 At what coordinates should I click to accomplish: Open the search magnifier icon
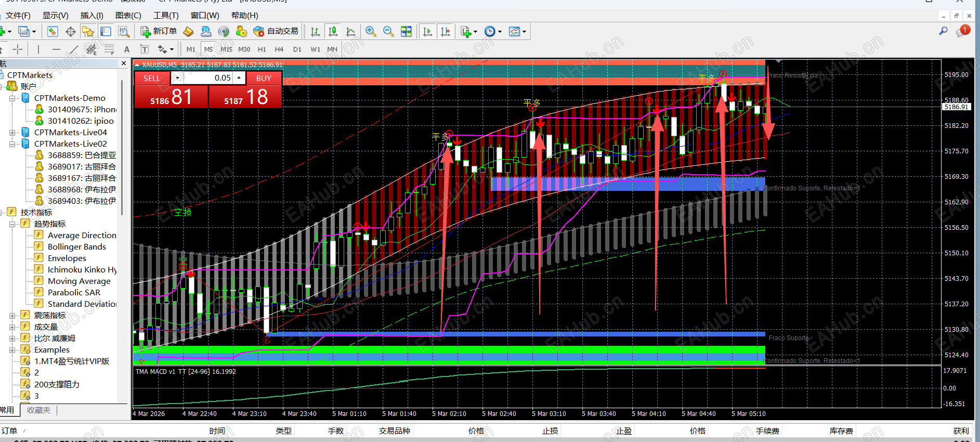pyautogui.click(x=943, y=31)
